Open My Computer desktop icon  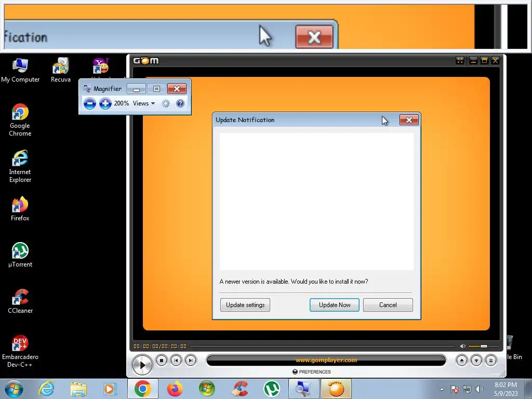click(20, 70)
